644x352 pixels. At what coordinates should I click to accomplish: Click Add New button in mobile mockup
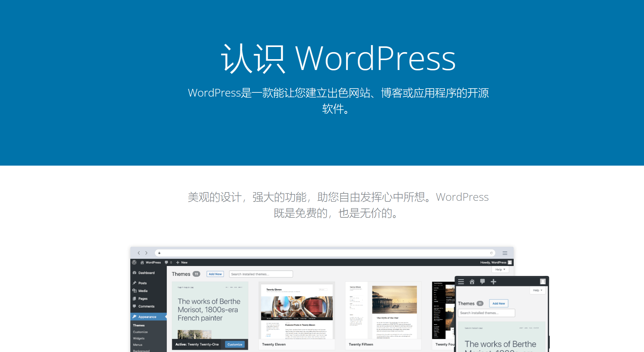[x=499, y=303]
